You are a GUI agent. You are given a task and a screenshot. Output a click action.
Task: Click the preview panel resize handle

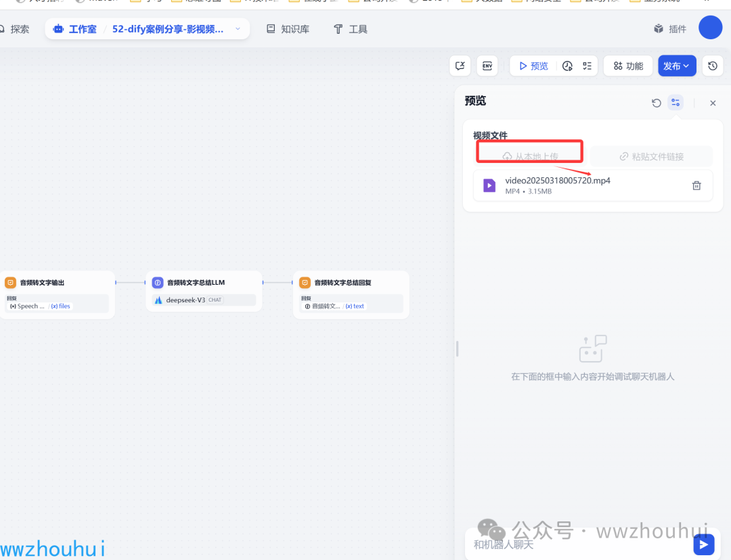click(458, 348)
